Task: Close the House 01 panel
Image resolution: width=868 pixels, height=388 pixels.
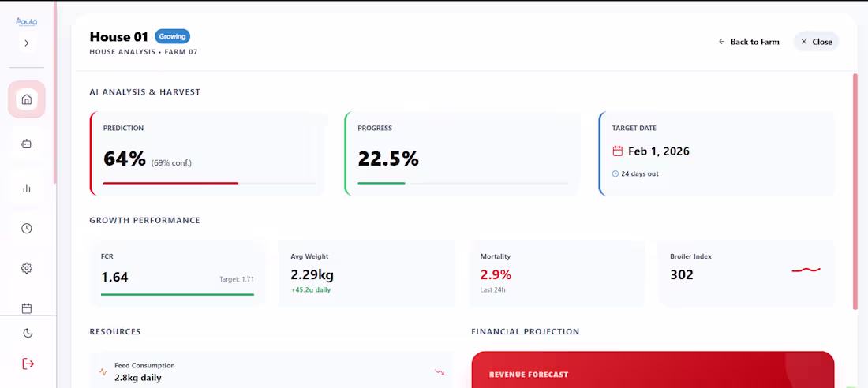Action: pyautogui.click(x=817, y=42)
